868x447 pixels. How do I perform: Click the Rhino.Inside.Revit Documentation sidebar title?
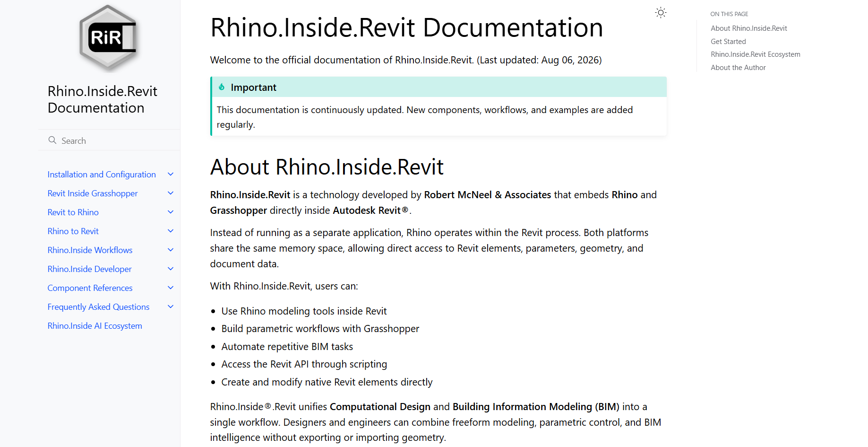(103, 99)
